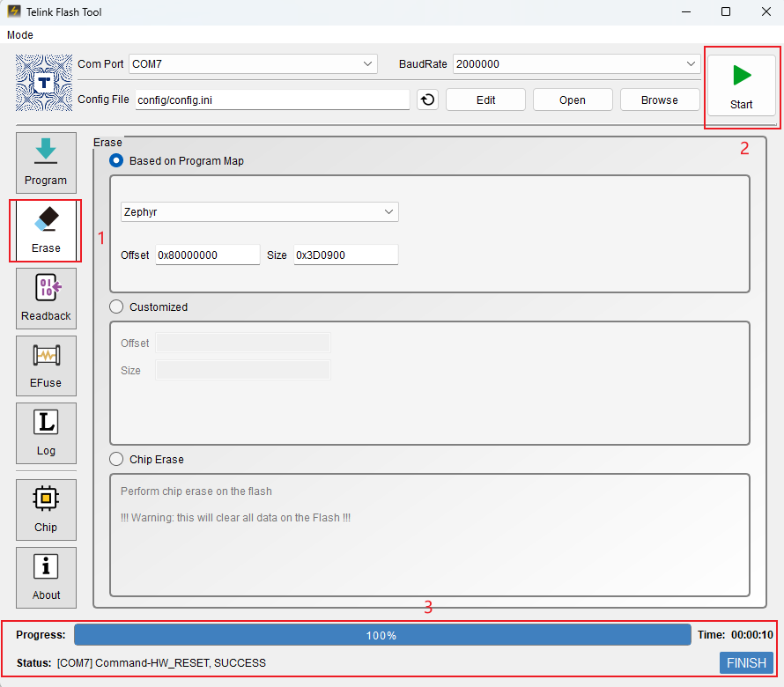
Task: Click the Telink Flash Tool title bar icon
Action: [14, 11]
